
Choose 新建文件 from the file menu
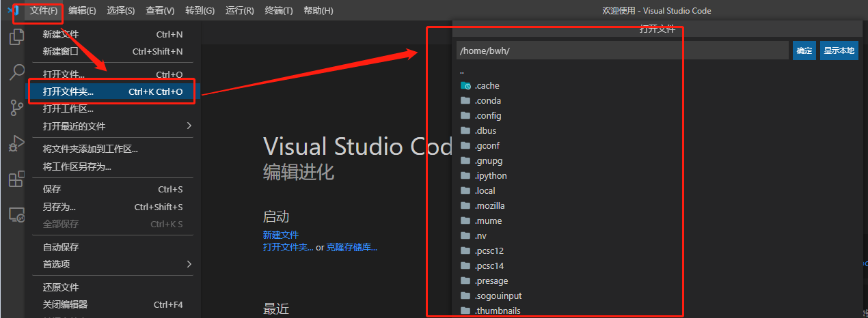pos(112,34)
